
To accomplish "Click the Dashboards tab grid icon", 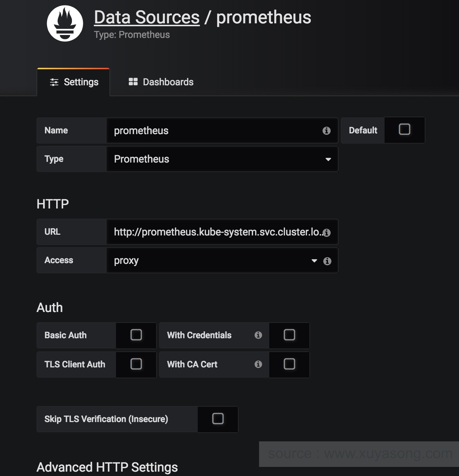I will (x=133, y=82).
